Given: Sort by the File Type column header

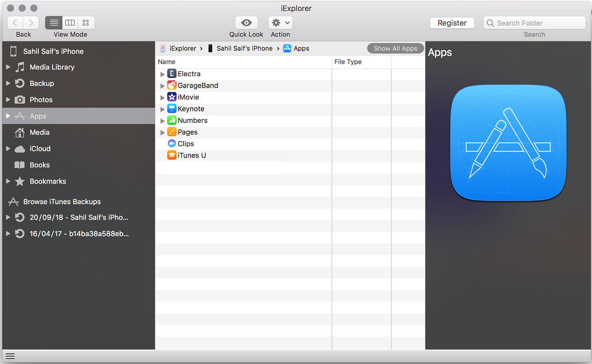Looking at the screenshot, I should click(x=361, y=62).
